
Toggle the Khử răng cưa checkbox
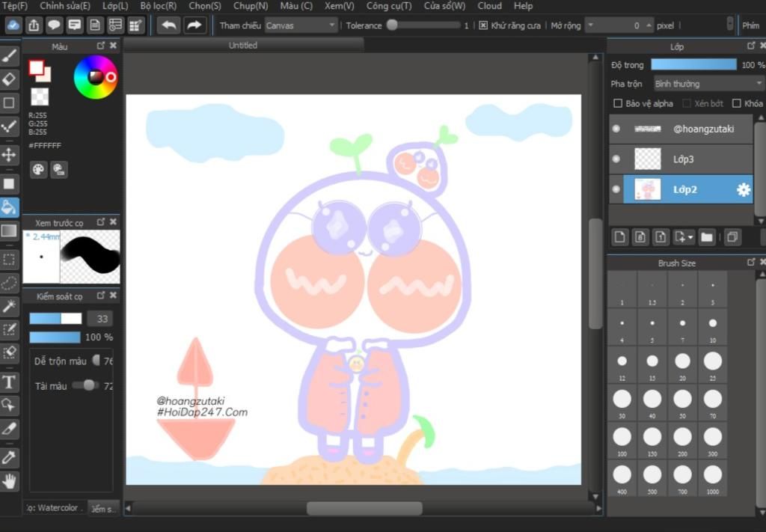tap(483, 25)
